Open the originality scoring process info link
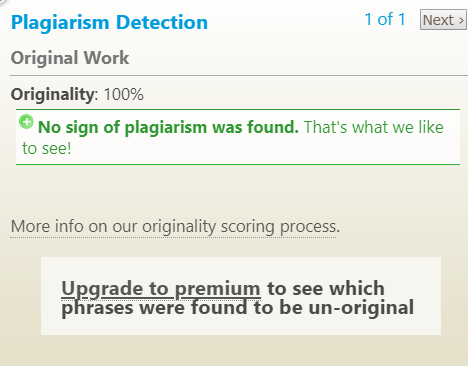Screen dimensions: 468x366 point(175,227)
